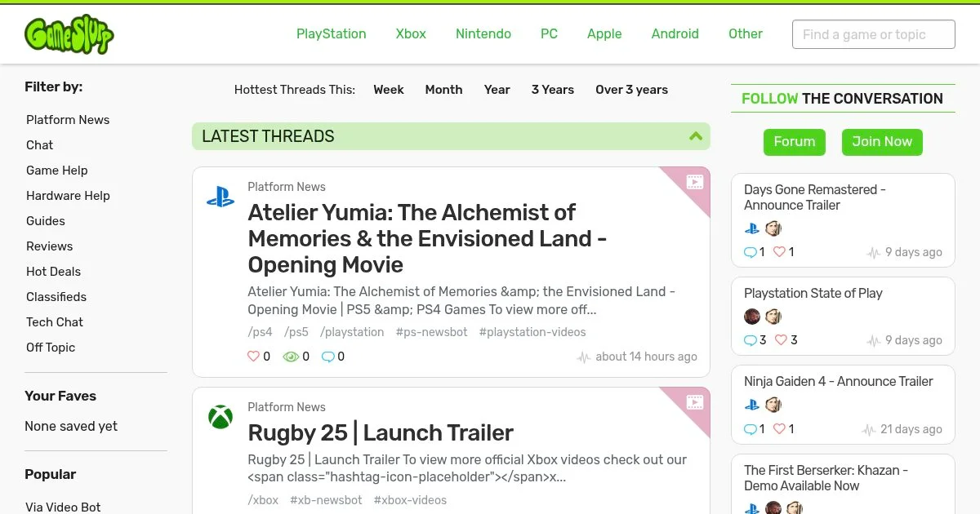Screen dimensions: 980x514
Task: Click the video badge on Atelier Yumia card
Action: [694, 182]
